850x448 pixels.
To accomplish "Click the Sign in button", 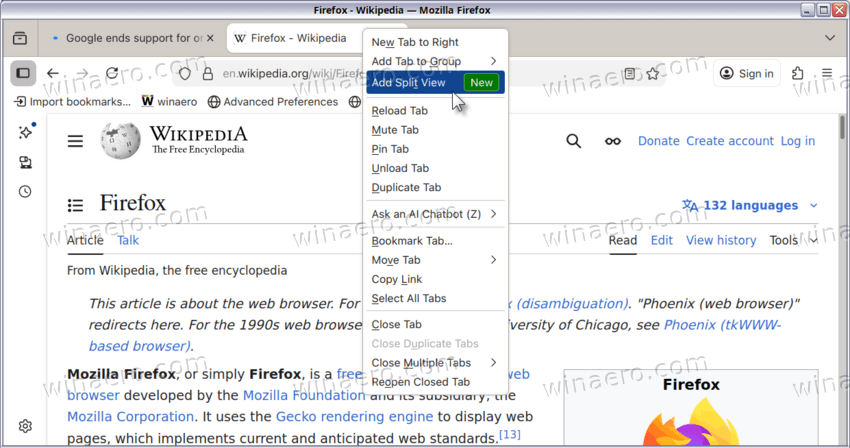I will pos(747,73).
